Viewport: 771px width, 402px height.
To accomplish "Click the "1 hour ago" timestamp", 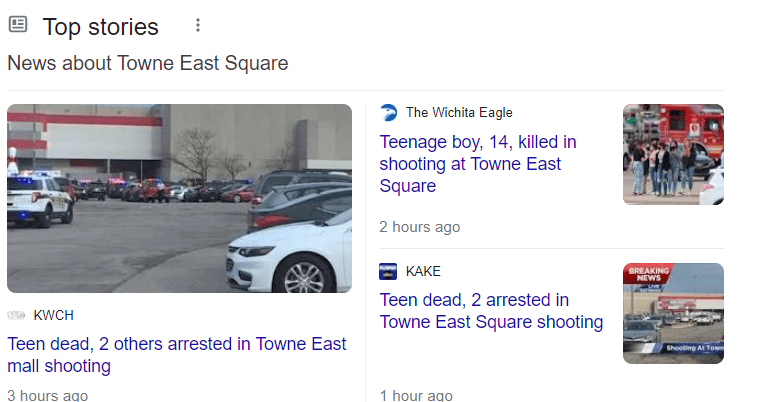I will tap(416, 395).
